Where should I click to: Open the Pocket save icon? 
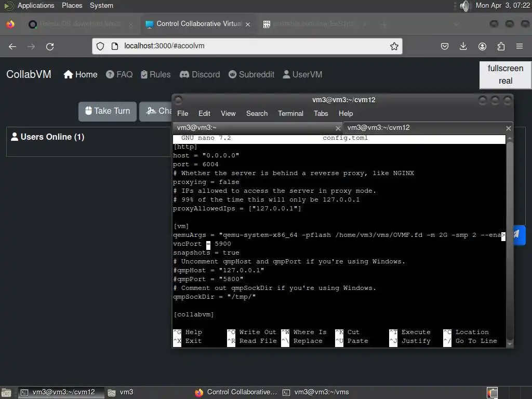click(x=445, y=46)
